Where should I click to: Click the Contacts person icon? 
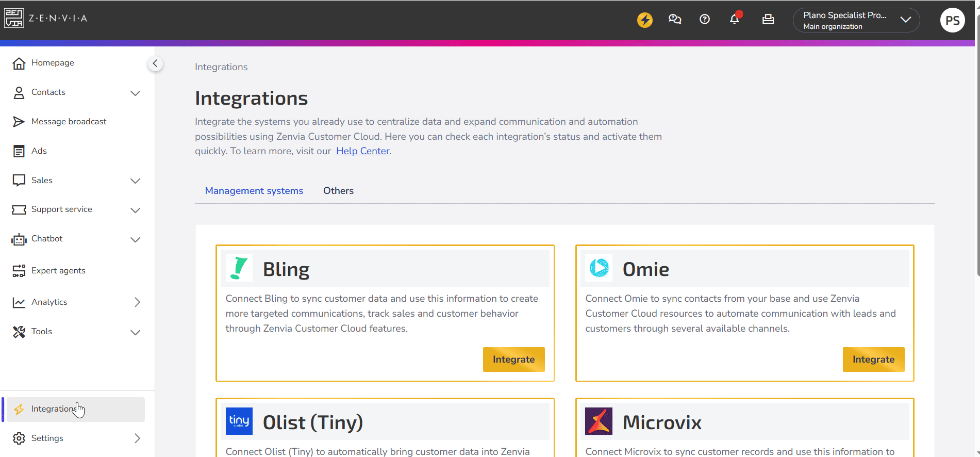pyautogui.click(x=19, y=92)
